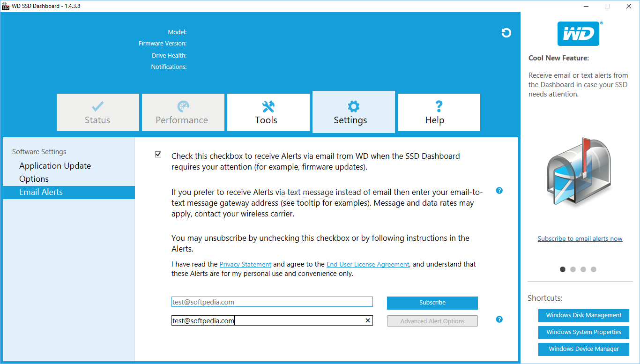Screen dimensions: 640x364
Task: Click the Notifications label in the header
Action: [x=169, y=67]
